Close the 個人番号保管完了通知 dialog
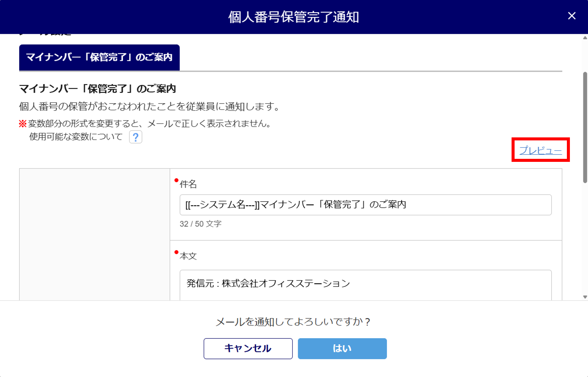 click(572, 16)
